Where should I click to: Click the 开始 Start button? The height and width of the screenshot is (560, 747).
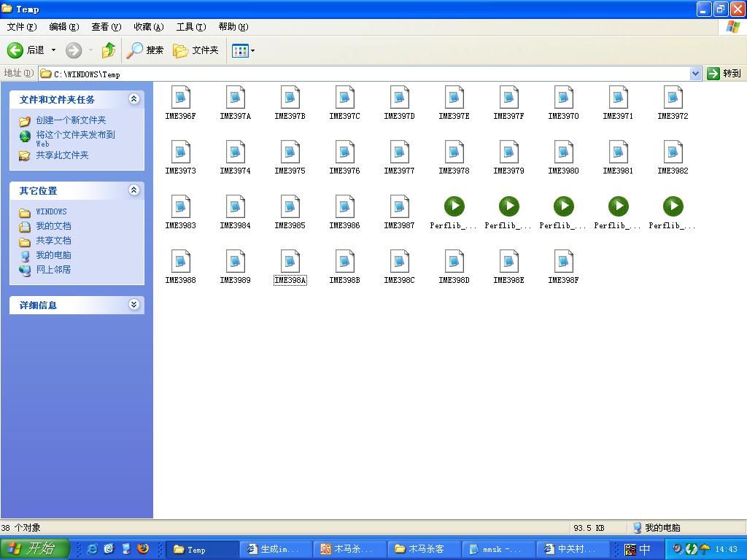tap(34, 549)
